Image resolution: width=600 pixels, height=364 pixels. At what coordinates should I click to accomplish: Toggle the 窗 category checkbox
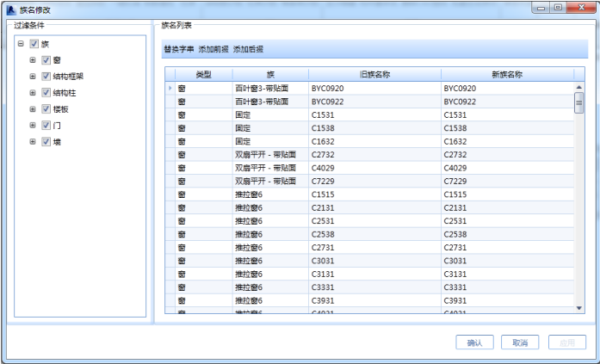(46, 60)
